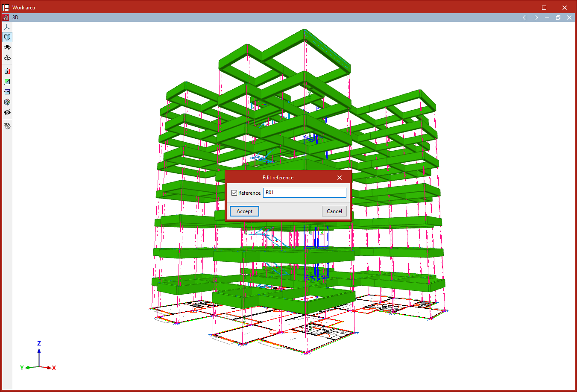Click the blue Z axis label

(x=39, y=343)
